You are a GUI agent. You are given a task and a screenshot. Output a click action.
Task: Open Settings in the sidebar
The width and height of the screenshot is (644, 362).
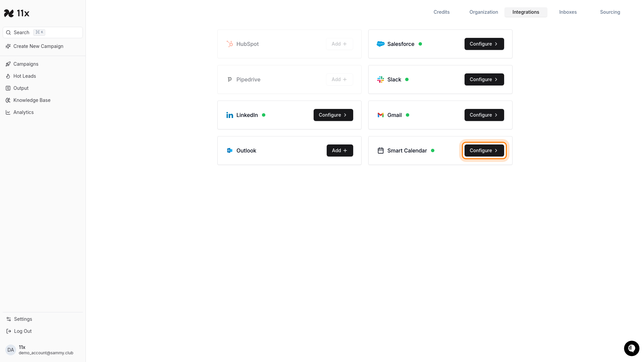click(x=43, y=319)
